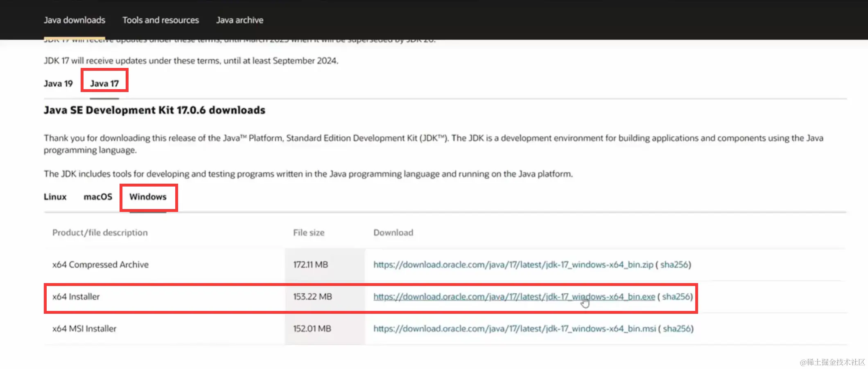This screenshot has width=868, height=369.
Task: Click the 'Product/file description' column header
Action: (100, 232)
